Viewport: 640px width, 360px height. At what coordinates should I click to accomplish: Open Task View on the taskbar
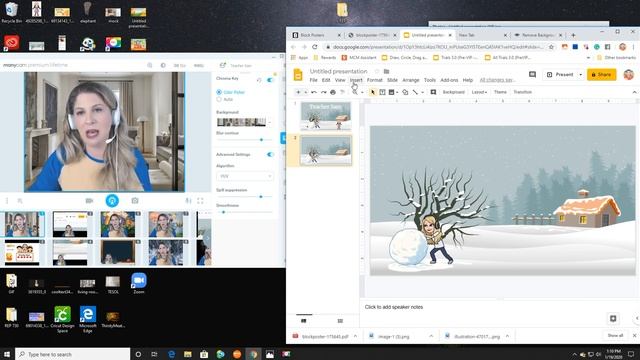(154, 354)
